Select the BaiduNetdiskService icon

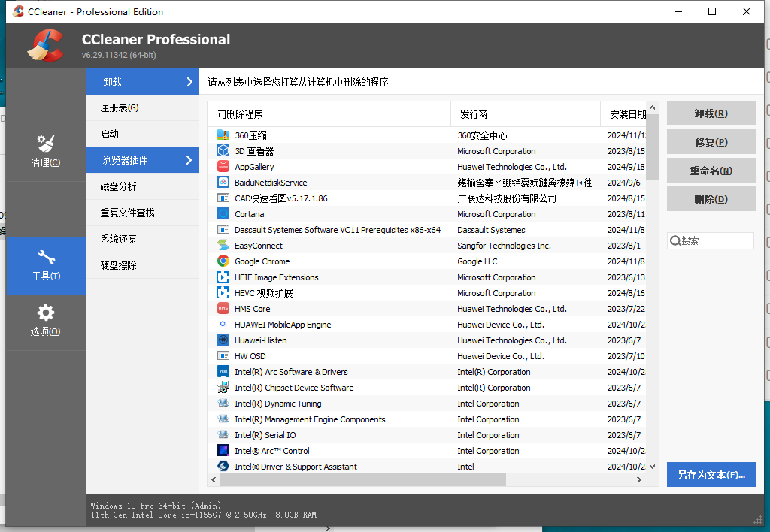[223, 182]
